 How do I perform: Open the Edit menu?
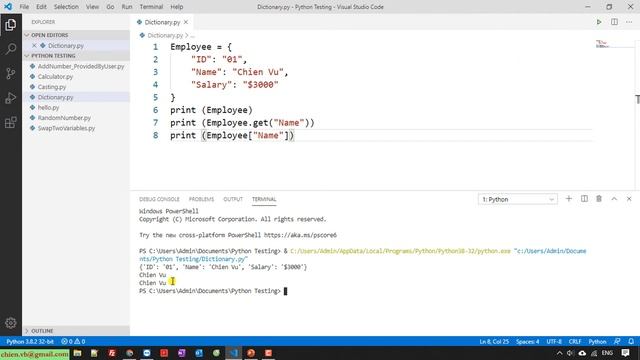[x=41, y=7]
